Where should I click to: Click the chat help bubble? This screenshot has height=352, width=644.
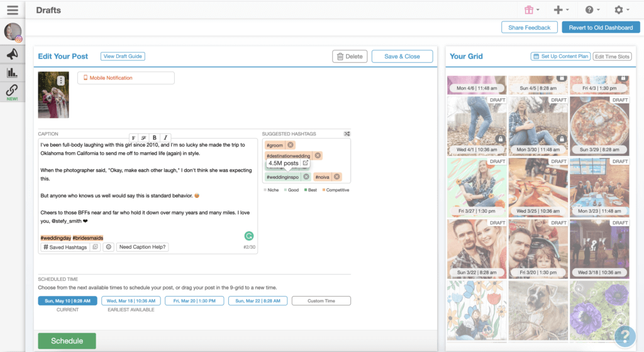[x=625, y=336]
